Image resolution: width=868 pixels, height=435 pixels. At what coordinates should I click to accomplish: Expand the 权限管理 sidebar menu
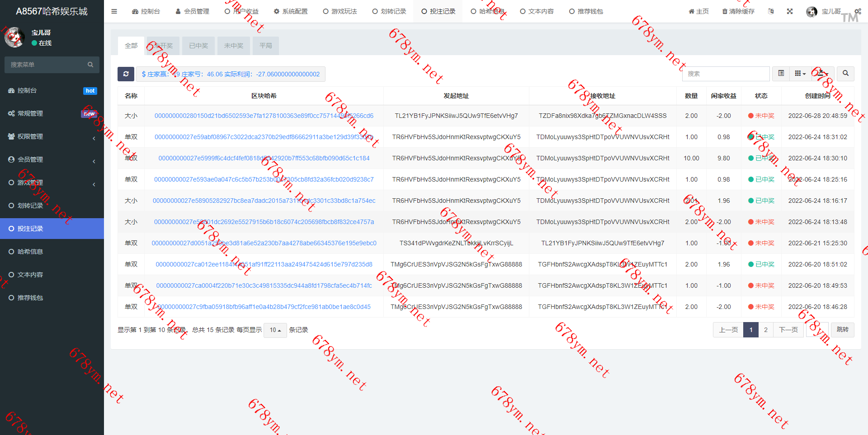[x=52, y=136]
